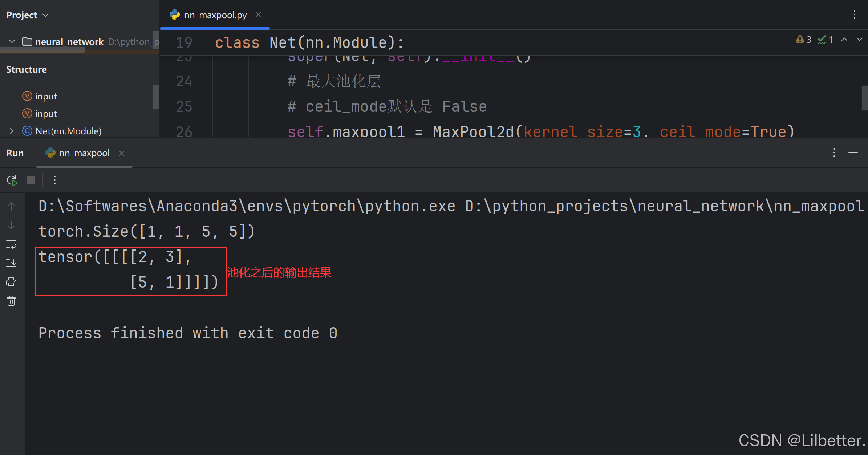
Task: Print the console output
Action: [11, 282]
